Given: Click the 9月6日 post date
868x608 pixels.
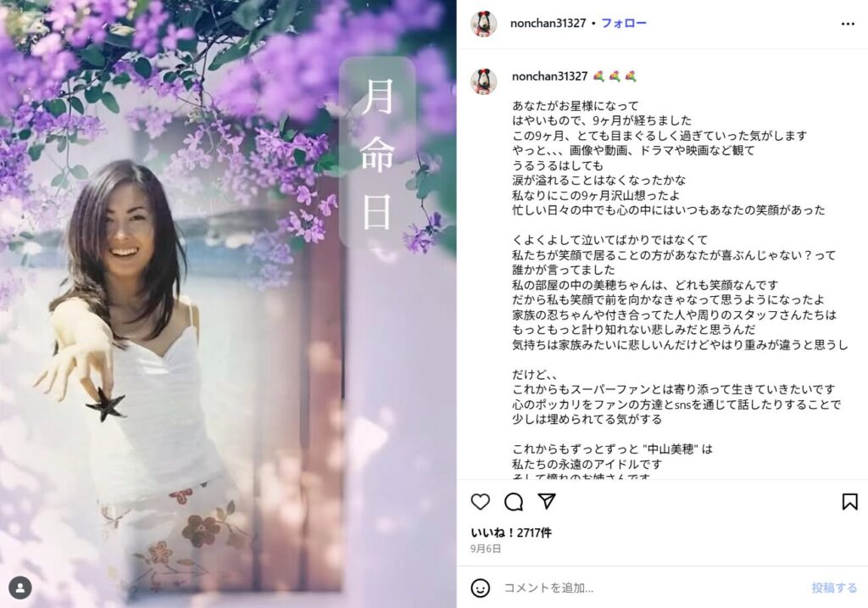Looking at the screenshot, I should click(x=486, y=549).
